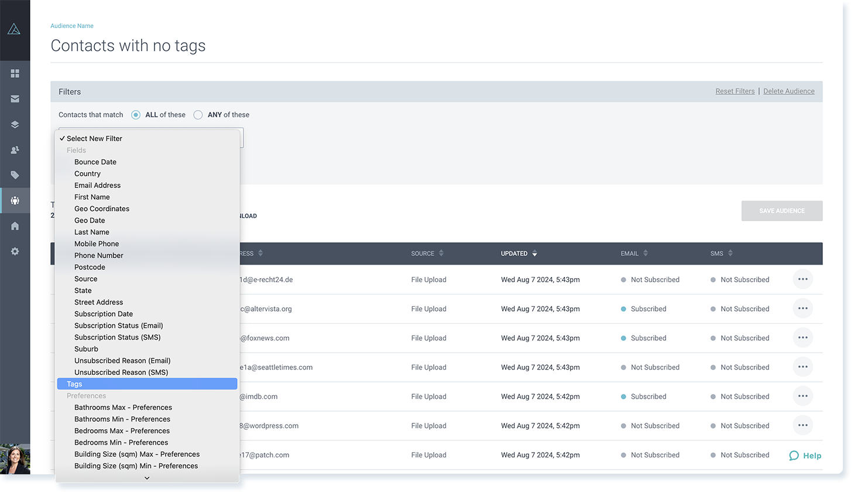Open the tag icon in sidebar
The width and height of the screenshot is (868, 503).
point(15,174)
